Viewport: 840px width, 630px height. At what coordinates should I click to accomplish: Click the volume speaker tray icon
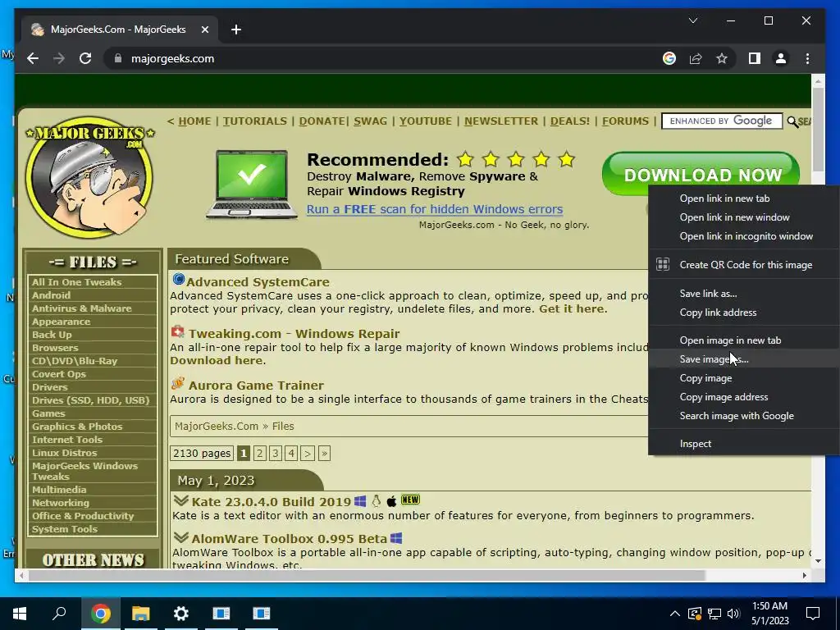[733, 614]
